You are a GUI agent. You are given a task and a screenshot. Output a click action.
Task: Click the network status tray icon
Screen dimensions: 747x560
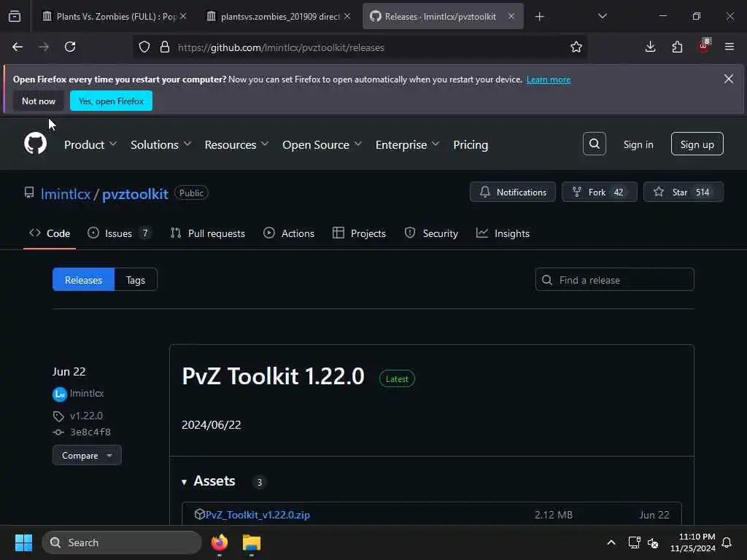click(634, 542)
